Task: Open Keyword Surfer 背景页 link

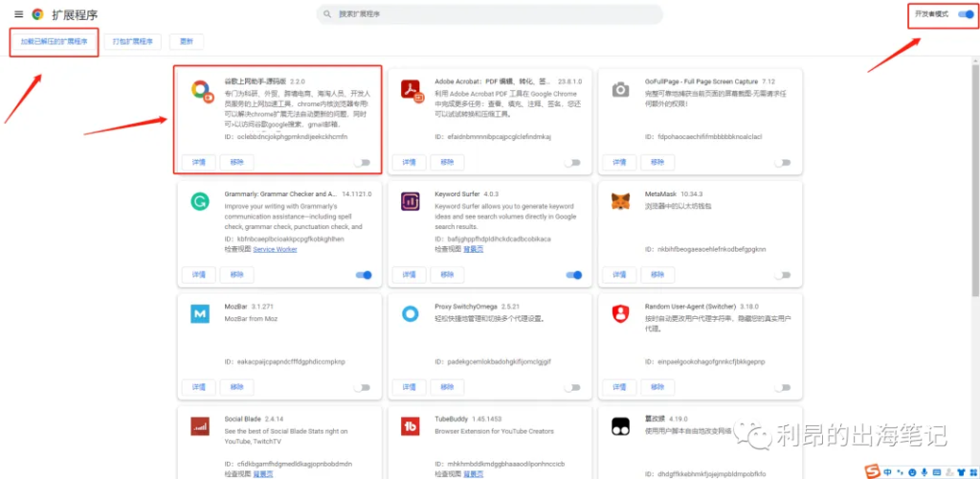Action: (473, 249)
